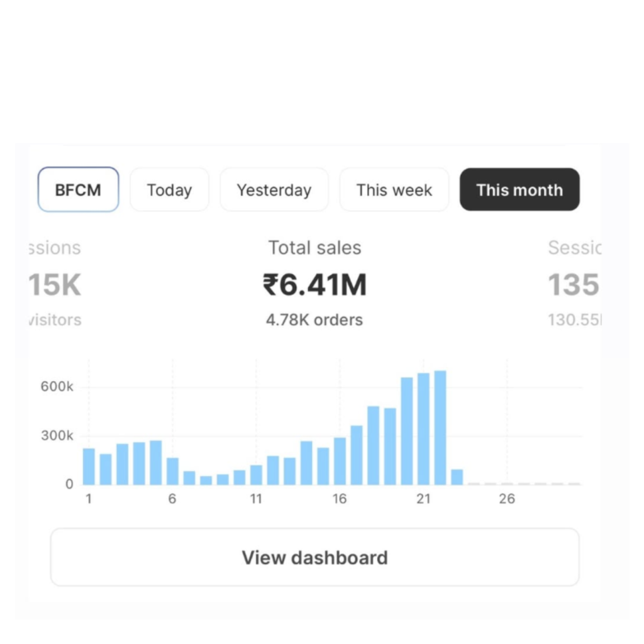Click the bar for day 11

(x=256, y=475)
